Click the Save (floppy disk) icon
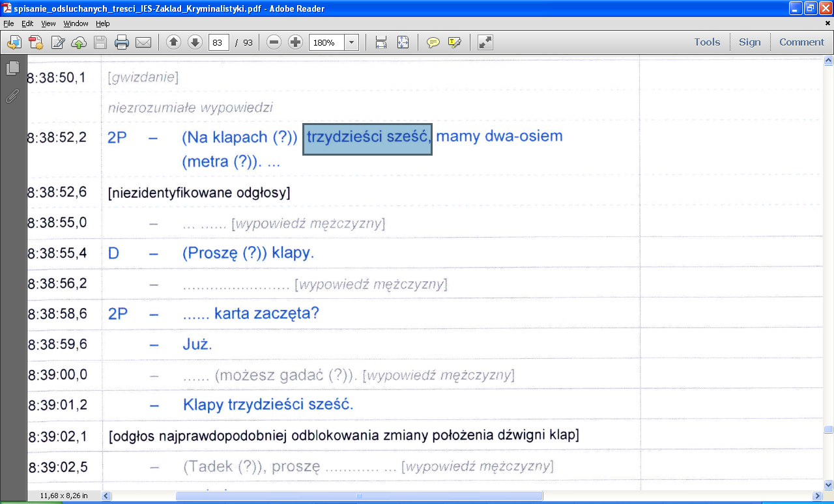This screenshot has height=504, width=834. tap(100, 43)
